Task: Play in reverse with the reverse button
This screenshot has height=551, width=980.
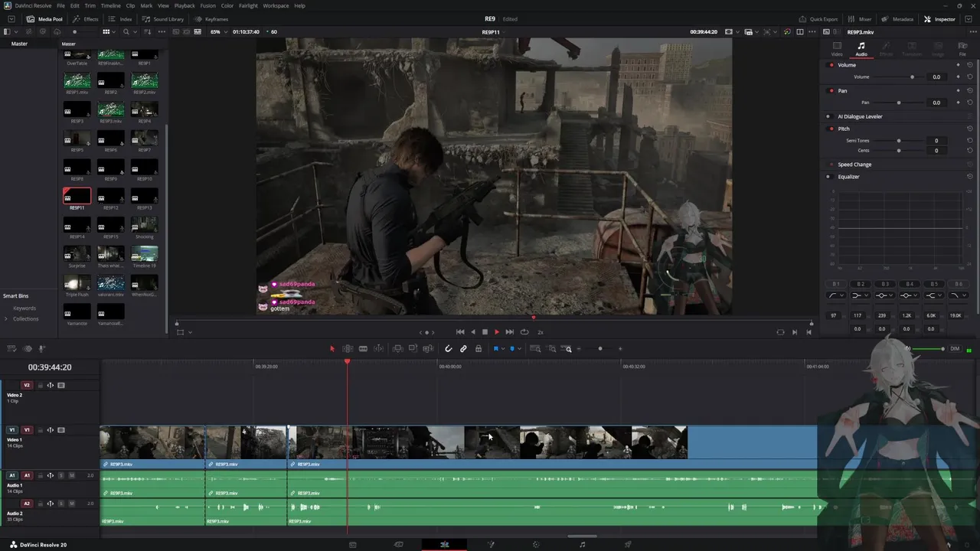Action: [472, 332]
